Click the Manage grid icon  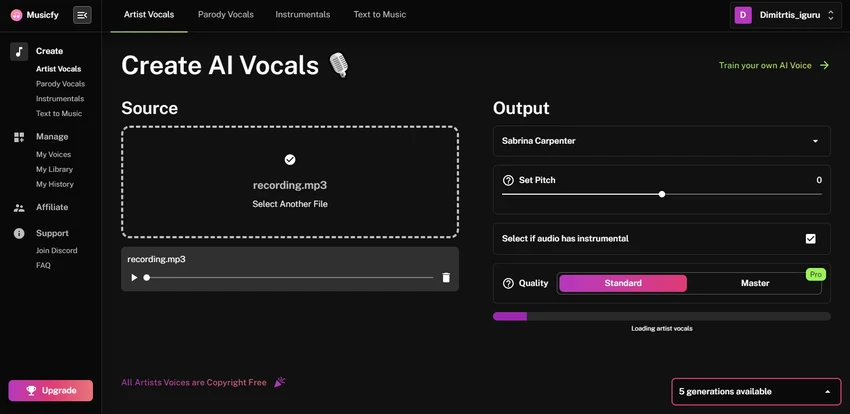[x=19, y=137]
